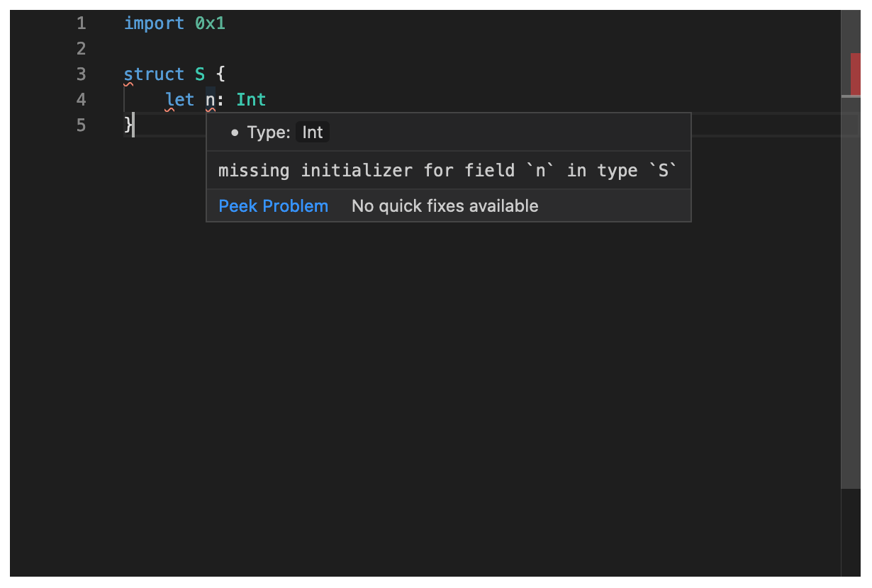This screenshot has width=872, height=588.
Task: Click the missing initializer error message text
Action: point(447,170)
